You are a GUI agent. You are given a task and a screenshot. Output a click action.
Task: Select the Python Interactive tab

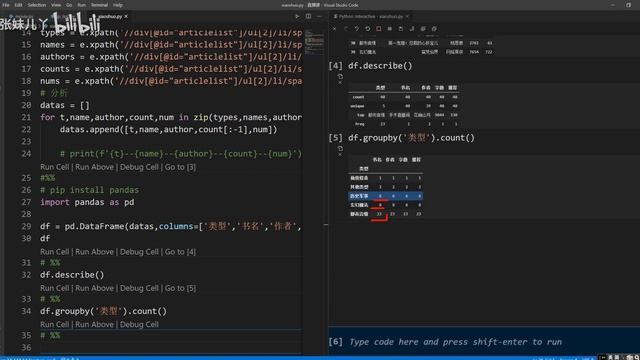tap(371, 16)
